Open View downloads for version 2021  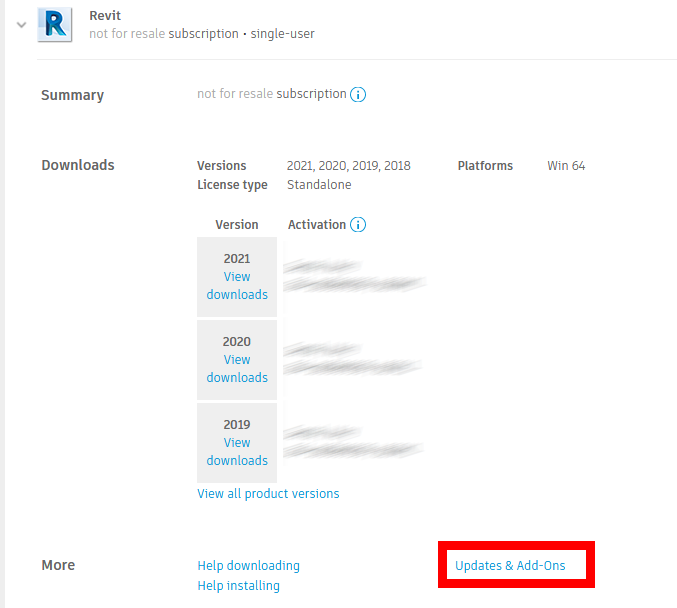[x=237, y=285]
